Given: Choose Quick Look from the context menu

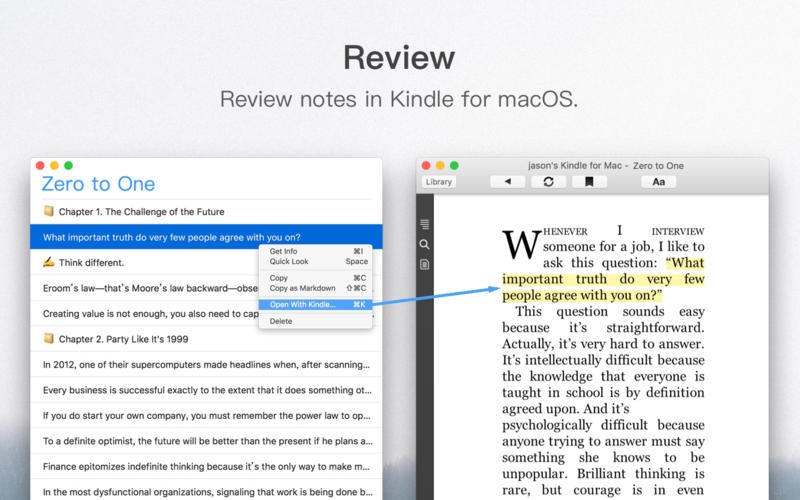Looking at the screenshot, I should [316, 261].
